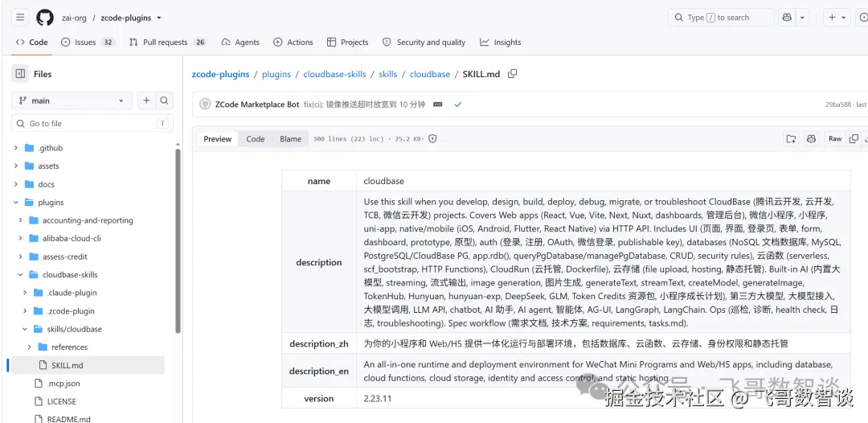The image size is (868, 423).
Task: Click the add file plus button in sidebar
Action: (146, 101)
